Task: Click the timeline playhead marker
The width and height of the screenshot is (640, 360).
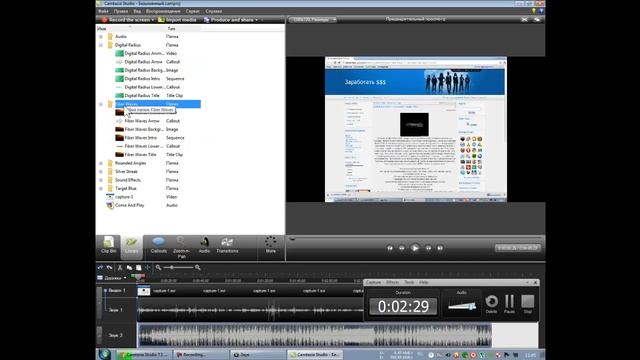Action: point(138,278)
